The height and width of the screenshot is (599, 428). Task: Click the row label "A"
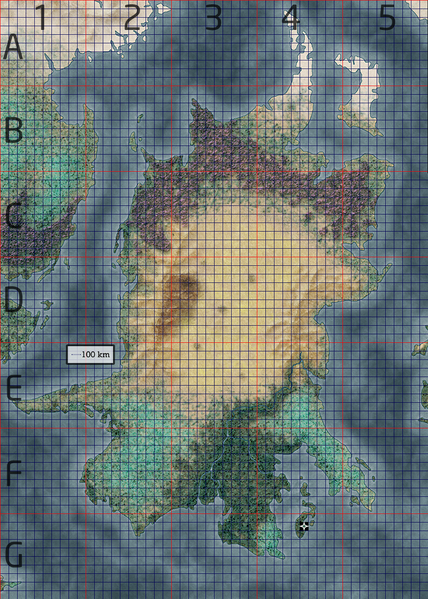point(13,47)
